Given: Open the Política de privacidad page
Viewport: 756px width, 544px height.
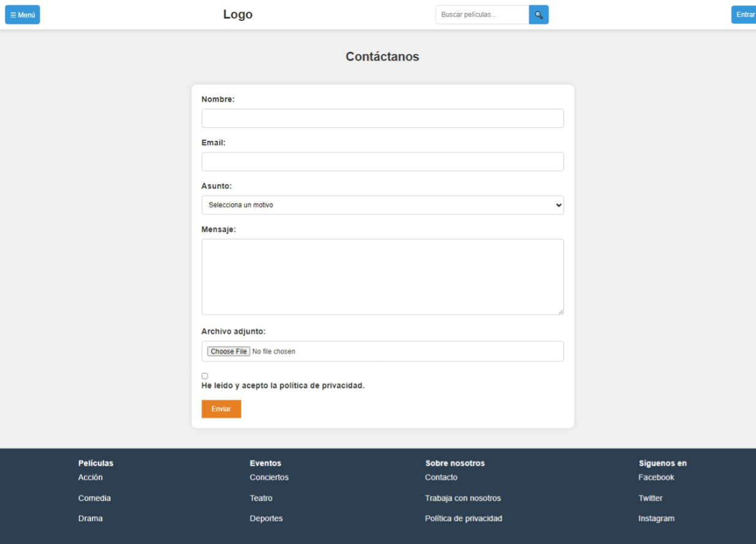Looking at the screenshot, I should pyautogui.click(x=464, y=518).
